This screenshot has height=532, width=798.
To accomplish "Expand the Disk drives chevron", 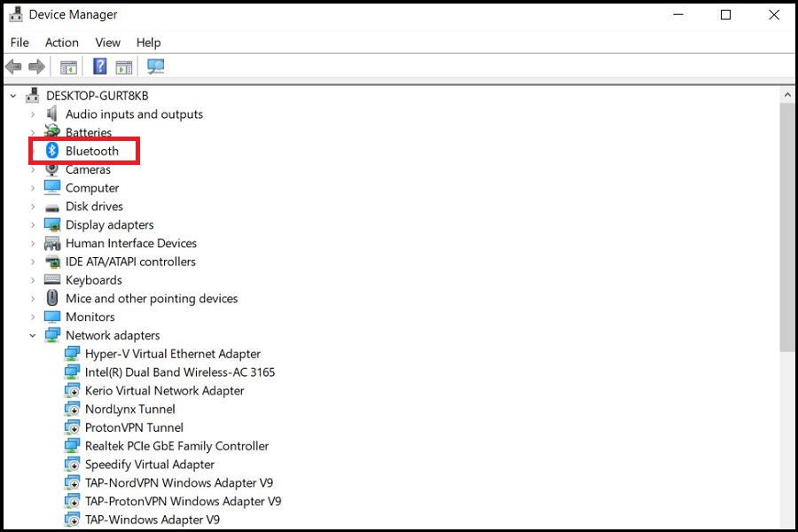I will point(33,207).
